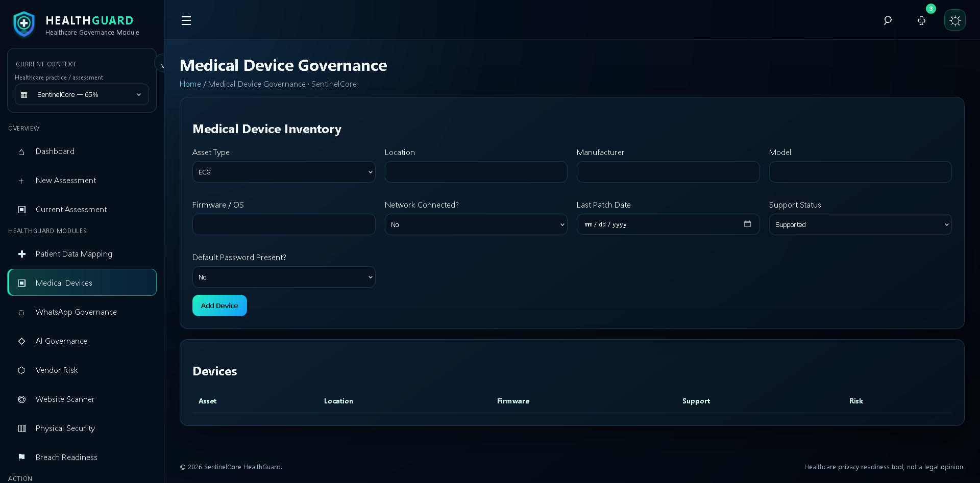
Task: Open Physical Security module
Action: pyautogui.click(x=82, y=428)
